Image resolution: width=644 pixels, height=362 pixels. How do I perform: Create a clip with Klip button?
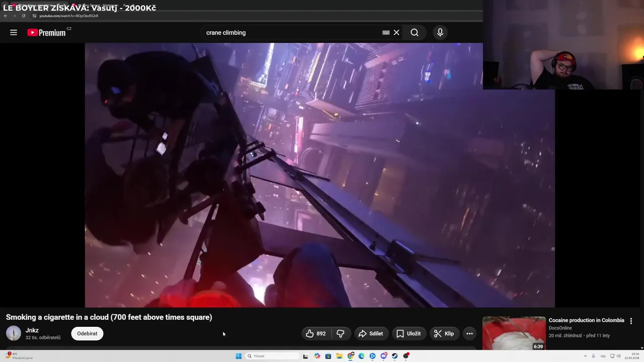[444, 333]
